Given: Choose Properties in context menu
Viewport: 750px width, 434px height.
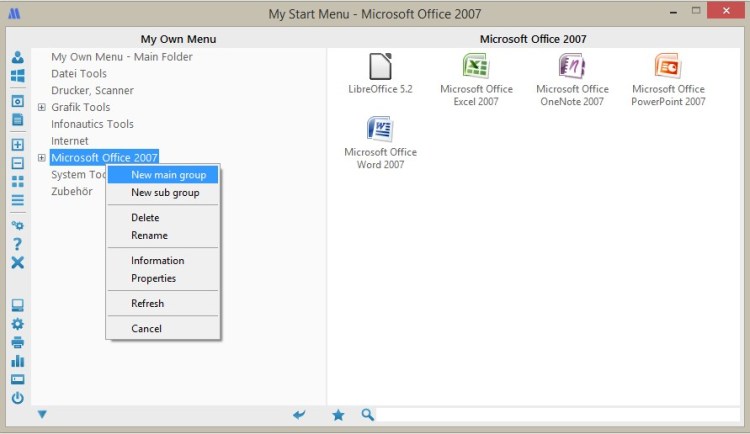Looking at the screenshot, I should click(x=163, y=278).
